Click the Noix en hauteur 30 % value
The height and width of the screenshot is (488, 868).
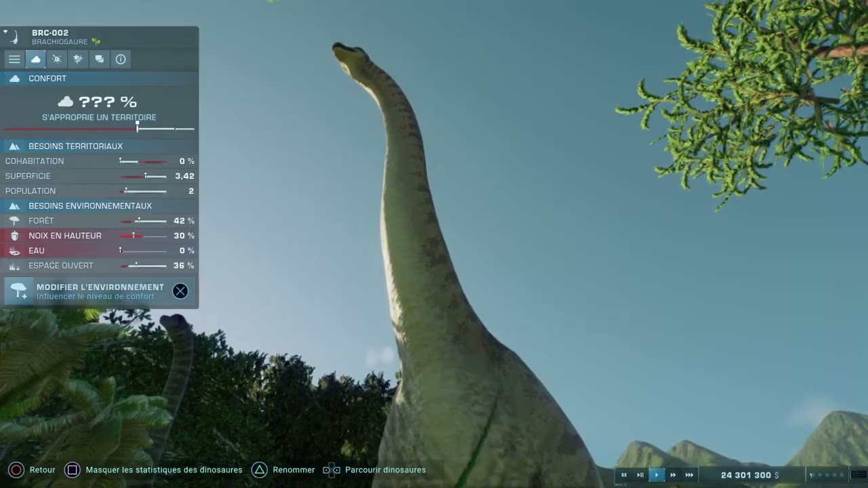pyautogui.click(x=184, y=236)
